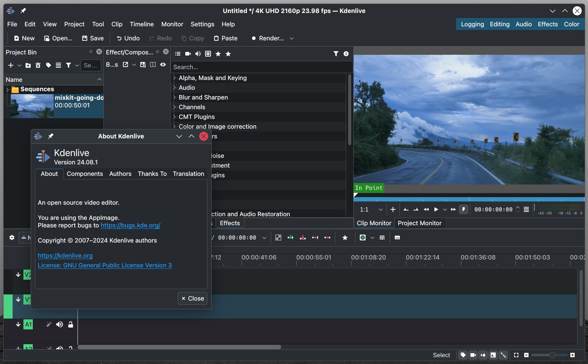Add clip or folder with plus icon in Project Bin
The height and width of the screenshot is (364, 588).
[x=11, y=65]
